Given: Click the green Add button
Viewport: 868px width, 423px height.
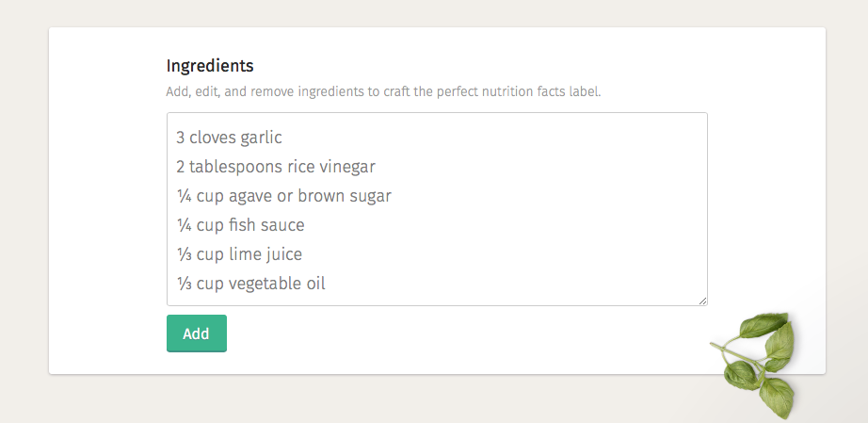Looking at the screenshot, I should [197, 334].
